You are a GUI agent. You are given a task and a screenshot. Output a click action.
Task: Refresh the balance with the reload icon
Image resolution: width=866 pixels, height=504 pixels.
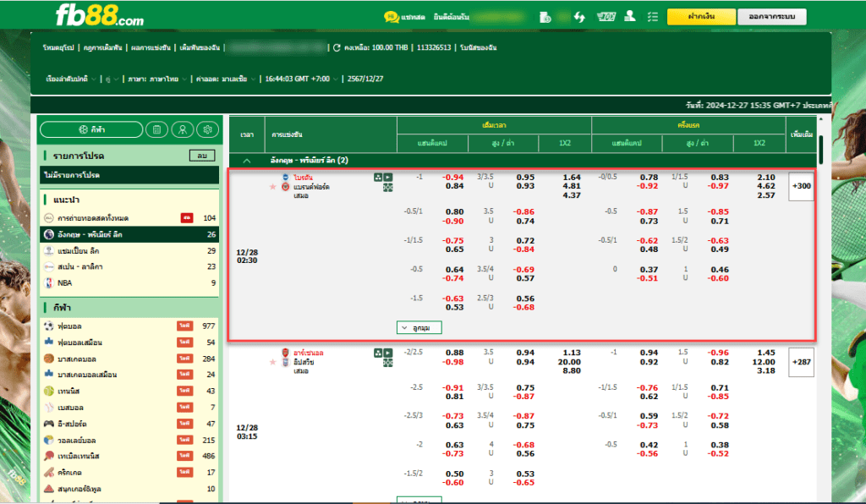click(337, 48)
